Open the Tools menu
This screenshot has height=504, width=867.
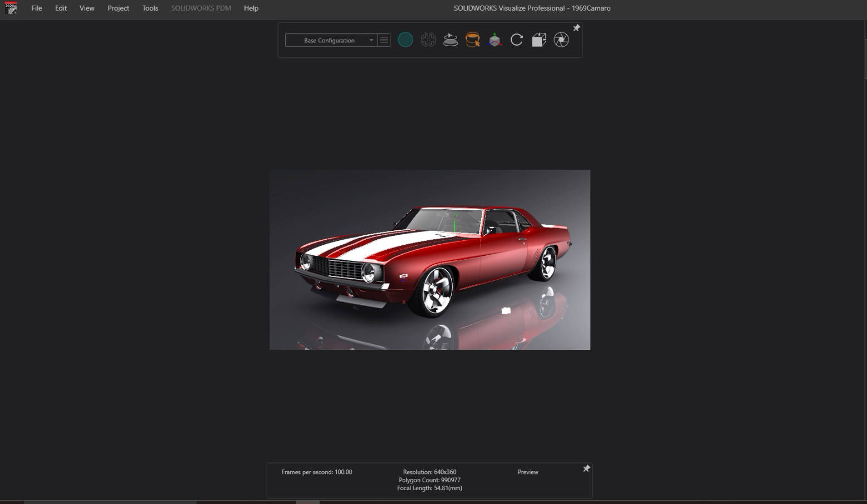(150, 8)
